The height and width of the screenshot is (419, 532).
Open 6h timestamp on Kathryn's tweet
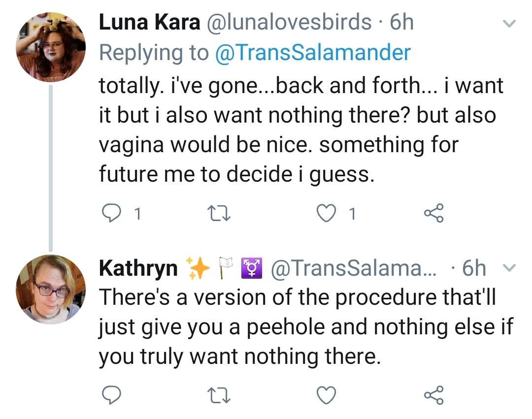point(474,268)
